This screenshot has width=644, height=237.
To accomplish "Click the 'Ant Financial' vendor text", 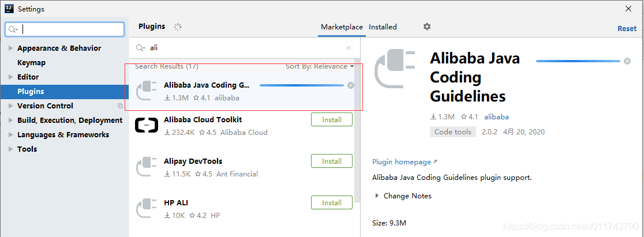I will point(237,174).
